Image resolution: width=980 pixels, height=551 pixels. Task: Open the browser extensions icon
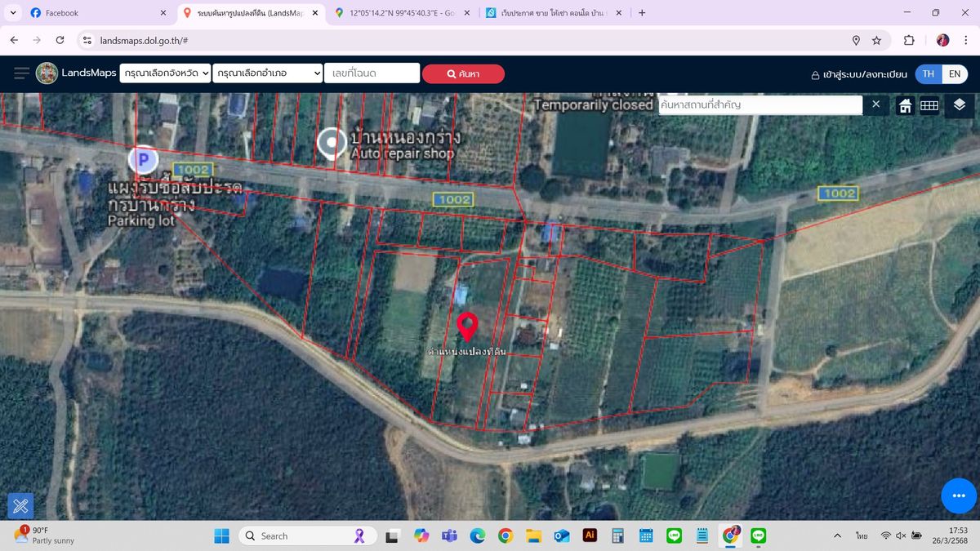click(907, 38)
